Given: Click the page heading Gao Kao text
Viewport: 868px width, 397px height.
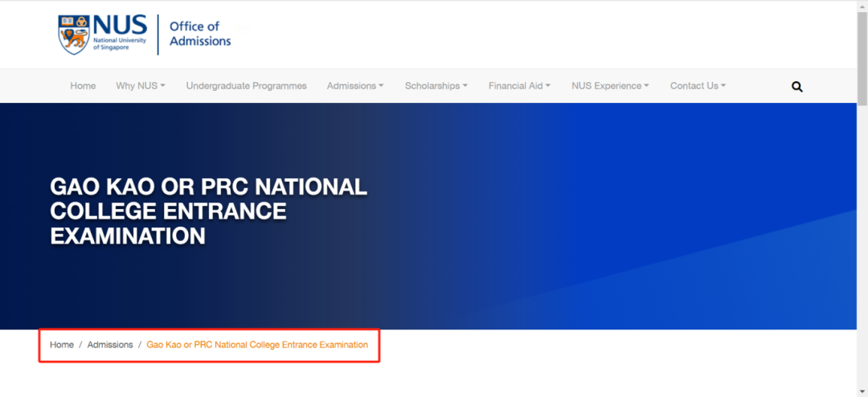Looking at the screenshot, I should pos(209,211).
